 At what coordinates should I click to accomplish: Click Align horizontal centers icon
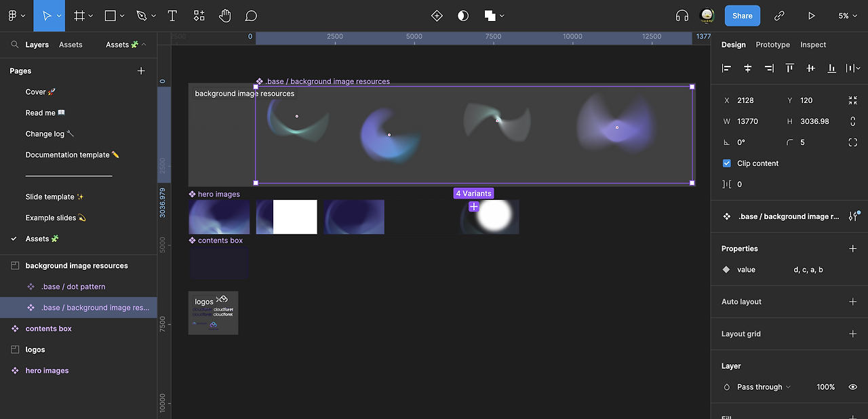[x=748, y=68]
